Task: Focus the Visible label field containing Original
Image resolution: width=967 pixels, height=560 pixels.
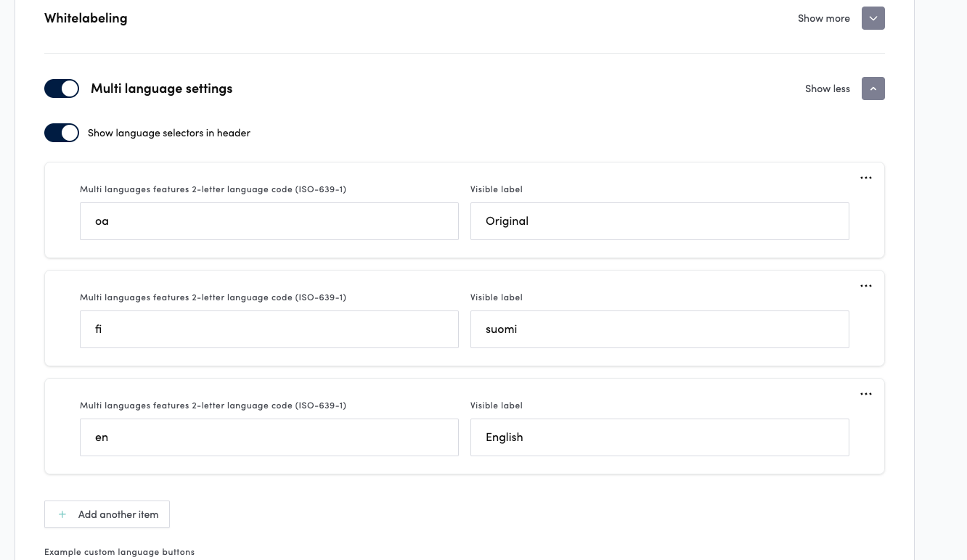Action: [659, 221]
